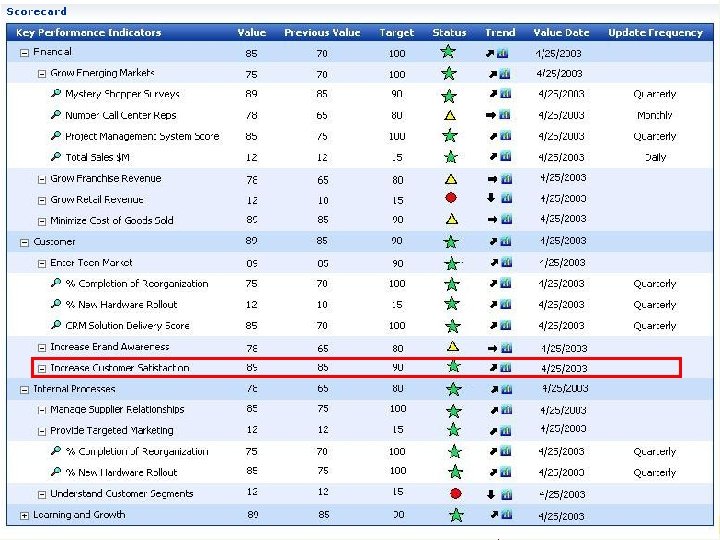Collapse Enter Teen Market objective
The width and height of the screenshot is (720, 540).
42,264
